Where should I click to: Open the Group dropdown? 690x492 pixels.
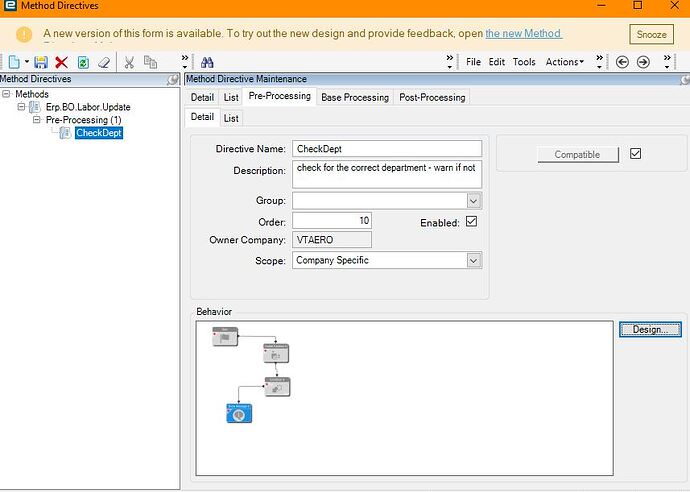click(x=473, y=201)
